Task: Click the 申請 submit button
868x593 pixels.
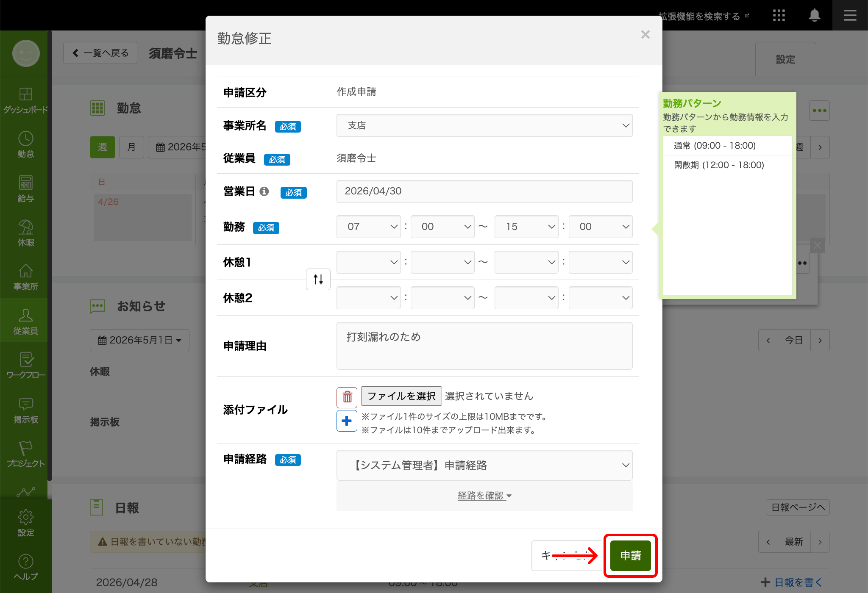Action: [631, 556]
